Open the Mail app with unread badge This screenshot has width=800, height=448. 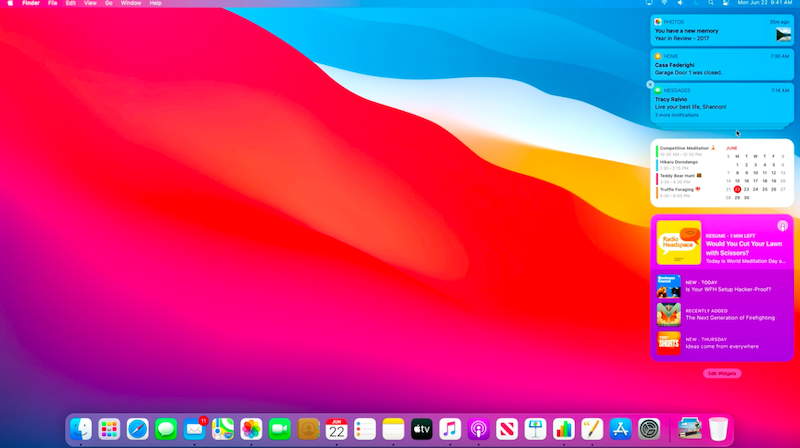195,429
